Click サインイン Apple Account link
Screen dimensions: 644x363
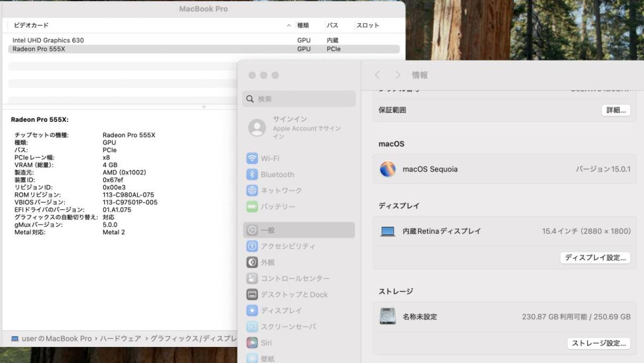(x=290, y=119)
